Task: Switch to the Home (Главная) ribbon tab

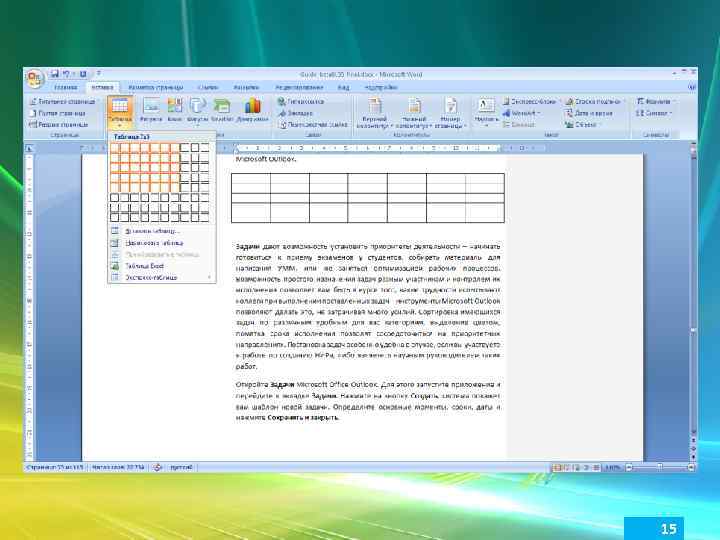Action: (x=66, y=87)
